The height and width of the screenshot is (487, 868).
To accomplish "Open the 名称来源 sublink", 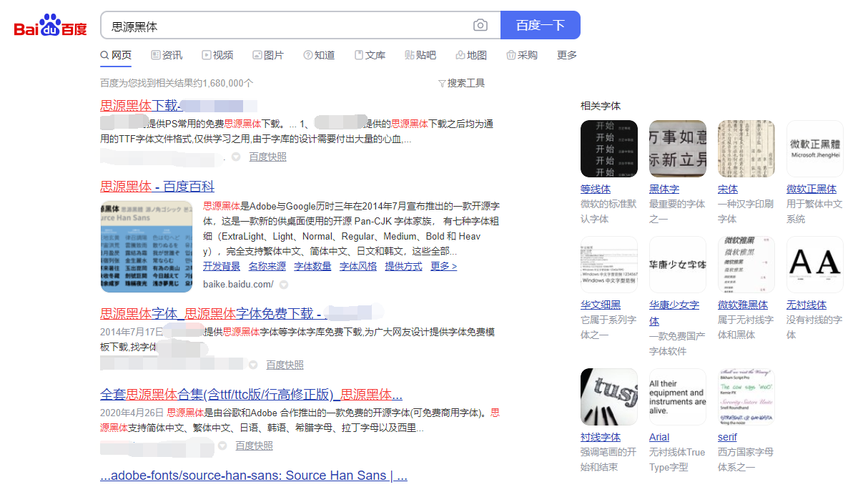I will 267,266.
